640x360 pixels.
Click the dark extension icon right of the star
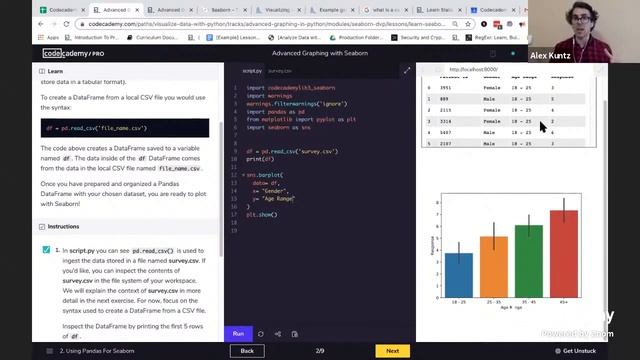click(484, 24)
